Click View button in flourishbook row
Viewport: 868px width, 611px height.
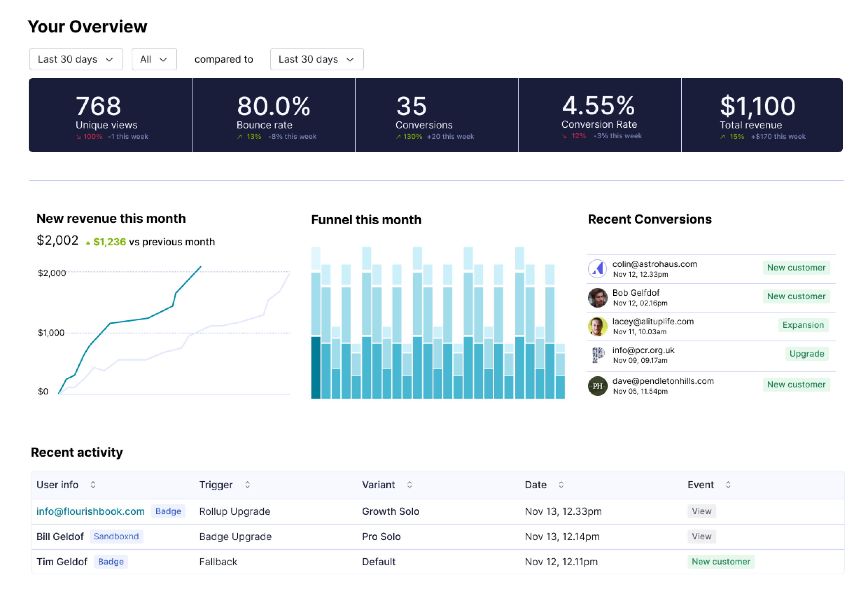click(701, 511)
